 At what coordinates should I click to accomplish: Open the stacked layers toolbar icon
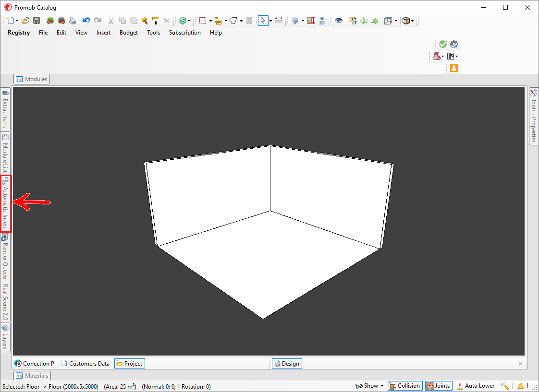click(x=295, y=21)
